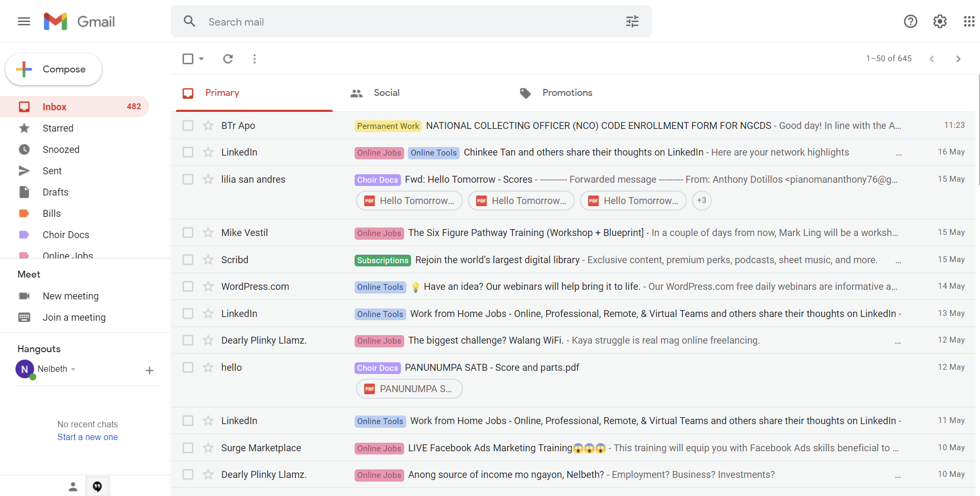980x496 pixels.
Task: Click the Permanent Work label tag
Action: (388, 126)
